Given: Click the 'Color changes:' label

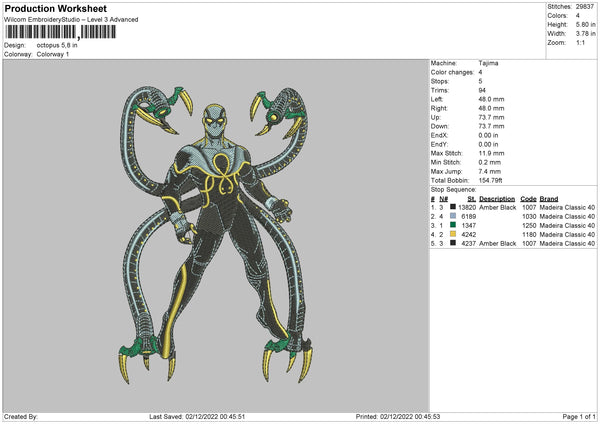Looking at the screenshot, I should (x=452, y=72).
